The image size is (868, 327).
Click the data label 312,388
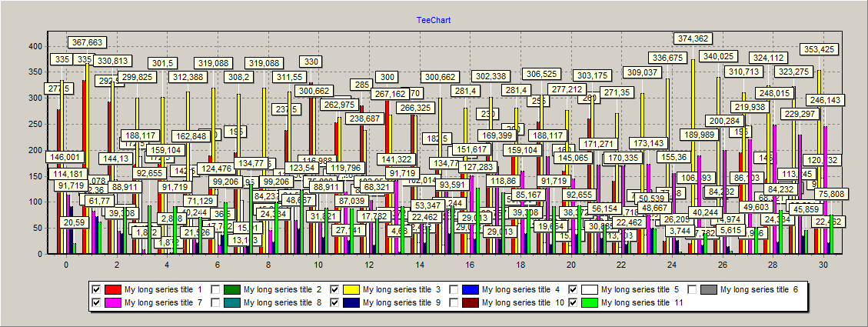pyautogui.click(x=188, y=77)
